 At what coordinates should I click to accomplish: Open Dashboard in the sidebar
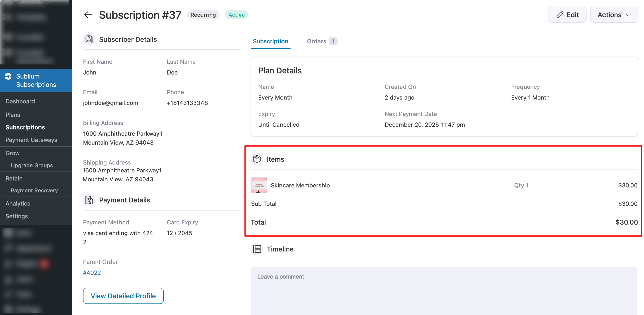[x=20, y=101]
